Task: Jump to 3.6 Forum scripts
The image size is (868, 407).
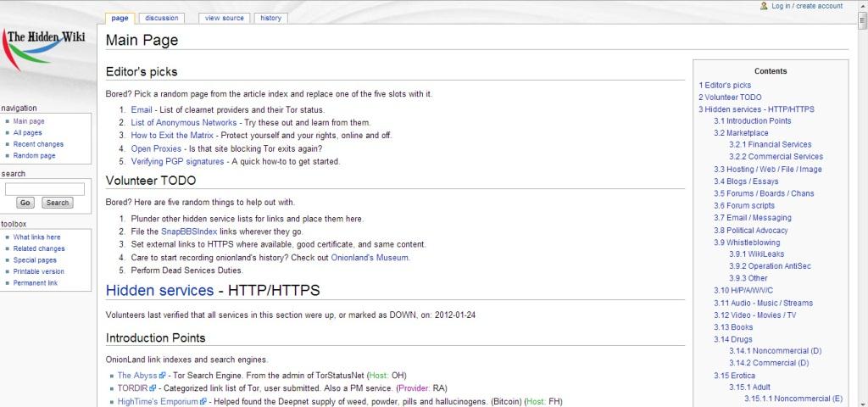Action: pos(744,205)
